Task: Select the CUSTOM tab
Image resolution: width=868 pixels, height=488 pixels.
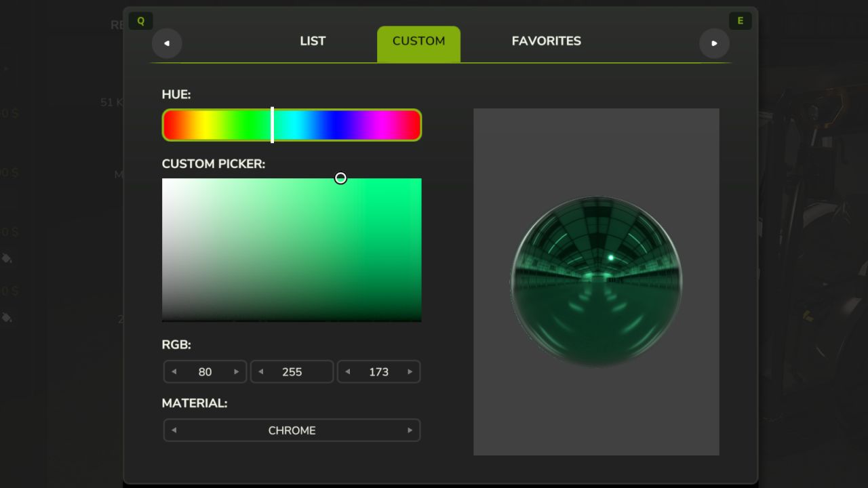Action: pyautogui.click(x=418, y=41)
